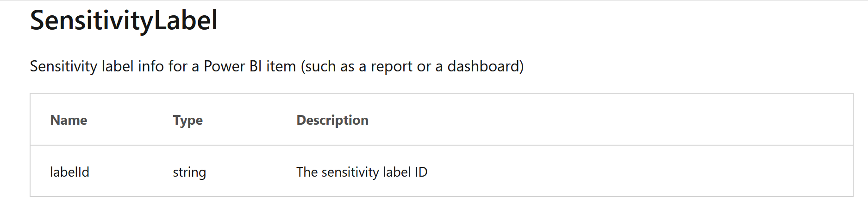Click the word "item" in the paragraph
The width and height of the screenshot is (868, 217).
point(281,66)
